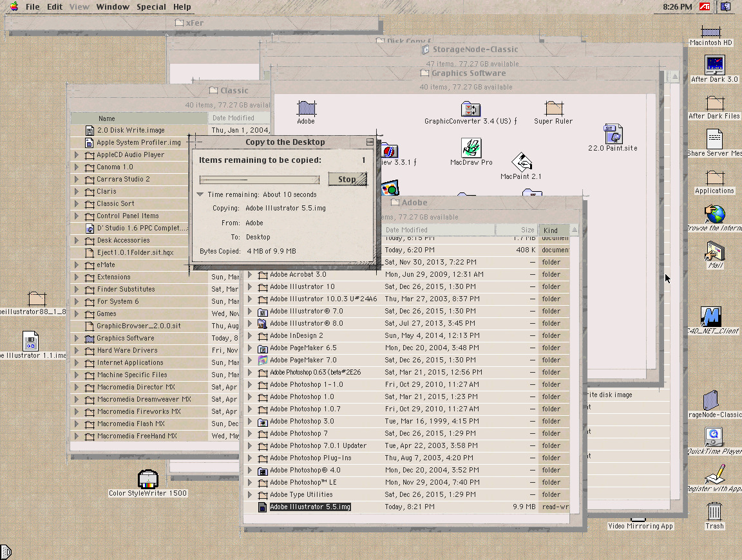Click the Trash icon
Screen dimensions: 742x560
(x=714, y=512)
